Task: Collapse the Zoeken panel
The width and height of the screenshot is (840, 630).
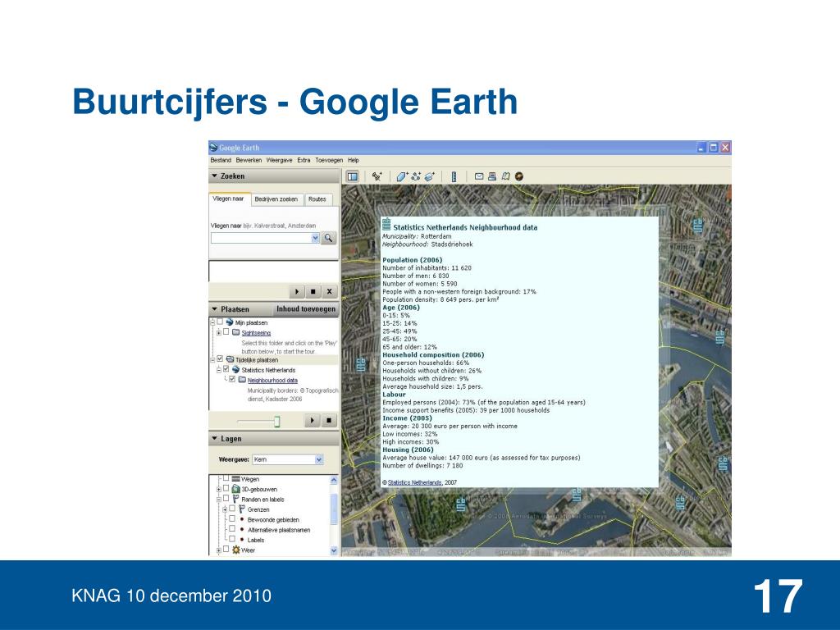Action: tap(215, 176)
